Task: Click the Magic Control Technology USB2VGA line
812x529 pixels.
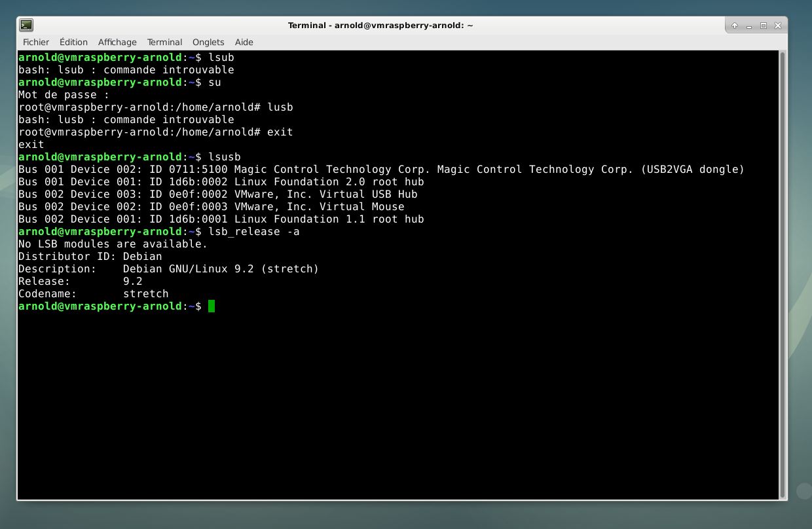Action: tap(382, 170)
